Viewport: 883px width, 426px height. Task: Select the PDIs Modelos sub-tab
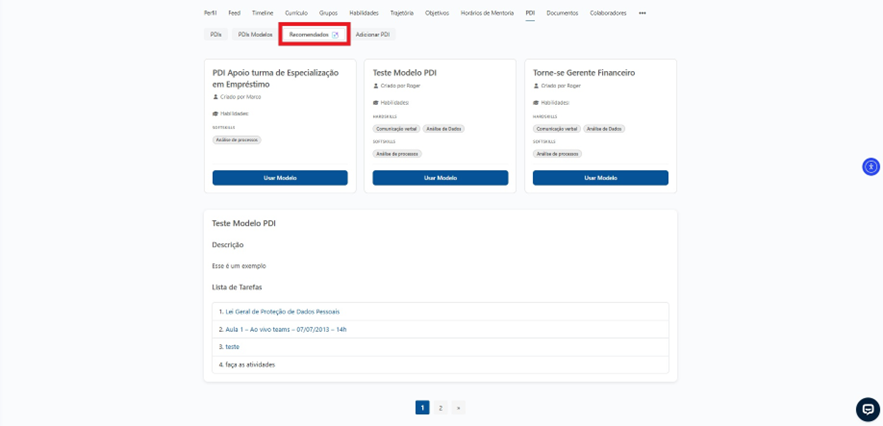pyautogui.click(x=255, y=35)
